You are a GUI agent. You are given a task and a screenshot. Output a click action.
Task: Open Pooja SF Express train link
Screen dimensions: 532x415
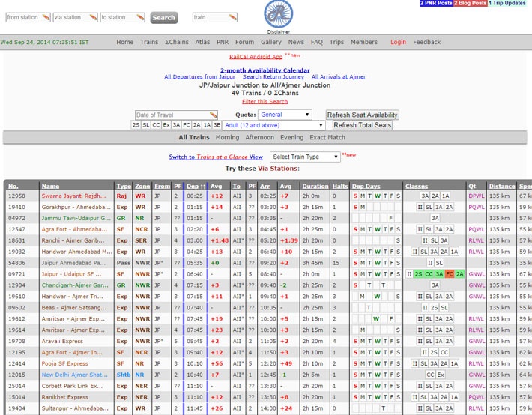64,363
